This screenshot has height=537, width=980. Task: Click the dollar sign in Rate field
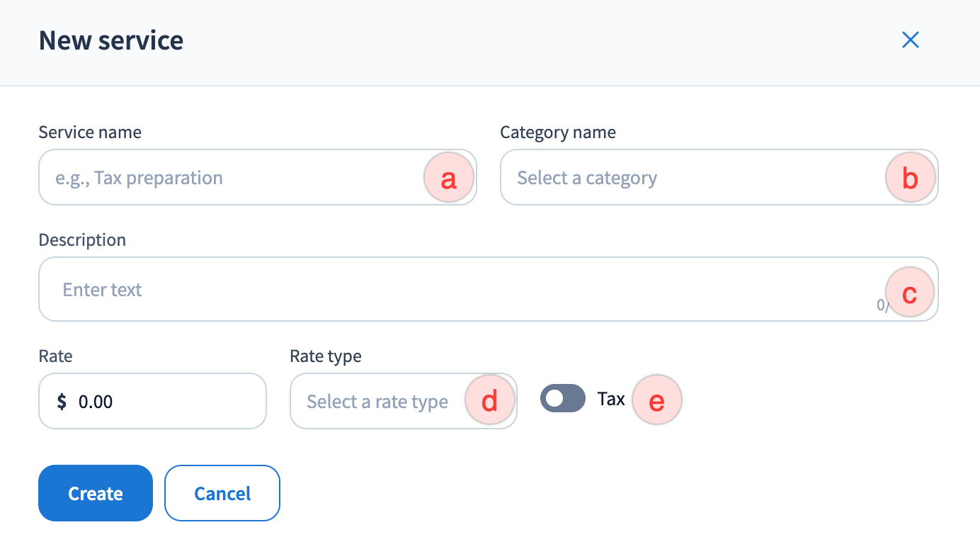[x=62, y=402]
